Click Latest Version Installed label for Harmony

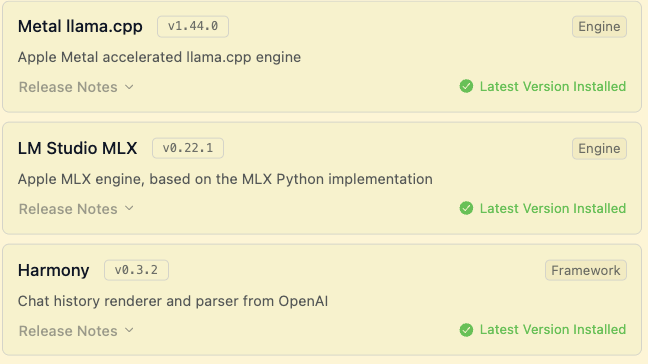click(x=553, y=330)
